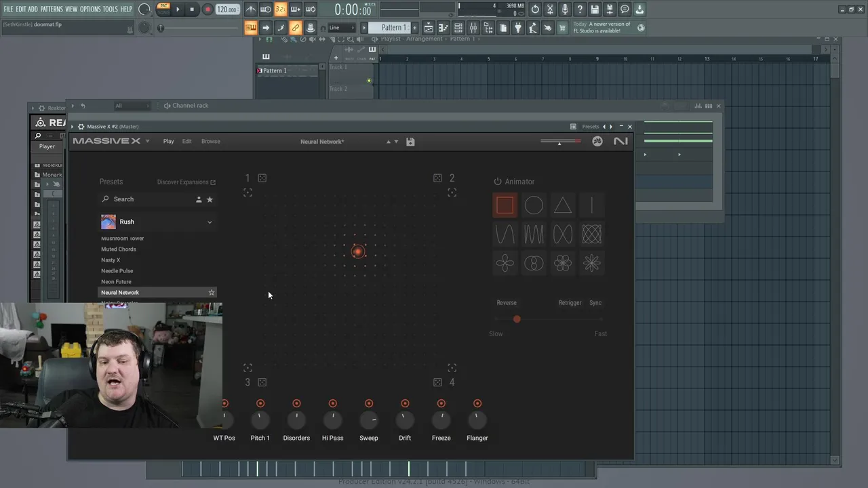This screenshot has height=488, width=868.
Task: Arm the red record button
Action: coord(208,9)
